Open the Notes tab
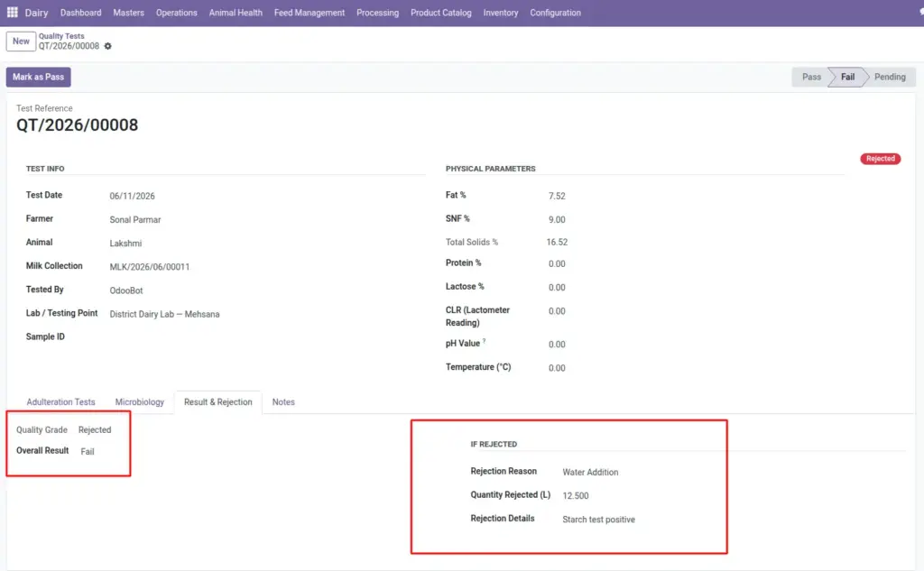 [x=283, y=402]
